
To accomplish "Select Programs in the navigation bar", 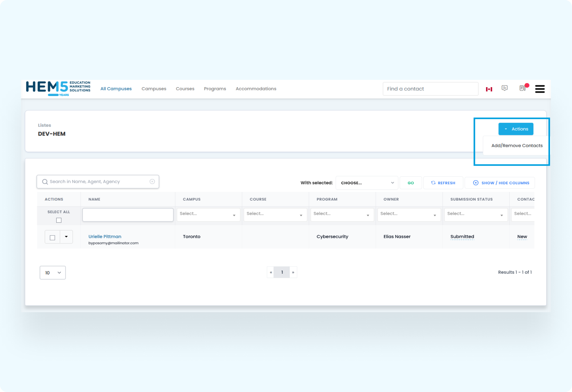I will point(215,89).
